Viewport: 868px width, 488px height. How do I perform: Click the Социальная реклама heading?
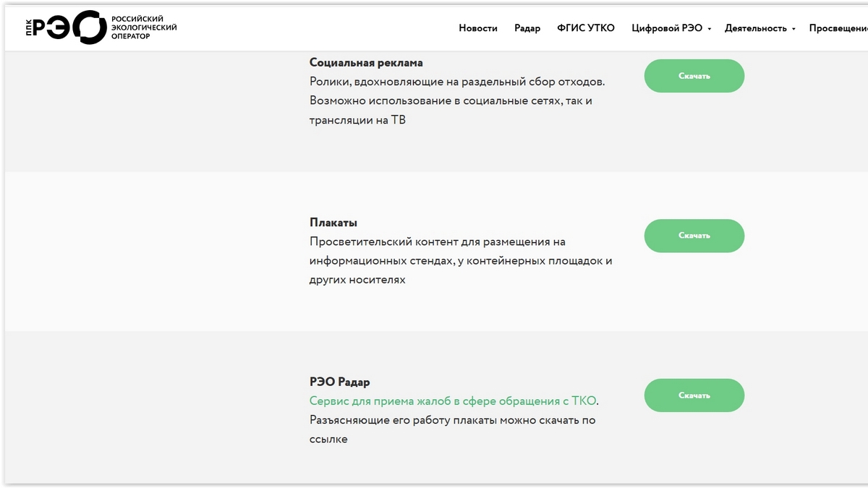pos(366,63)
